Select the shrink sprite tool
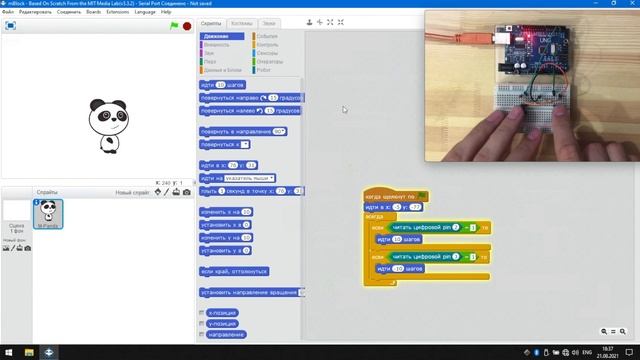 click(340, 22)
